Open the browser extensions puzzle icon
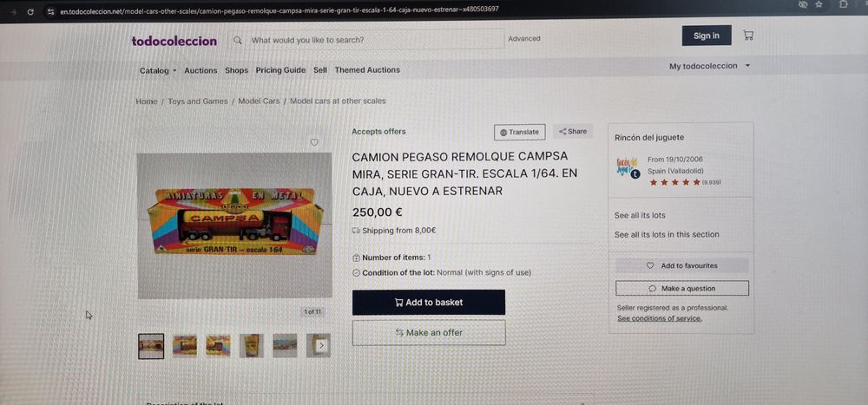The height and width of the screenshot is (405, 868). (x=843, y=3)
